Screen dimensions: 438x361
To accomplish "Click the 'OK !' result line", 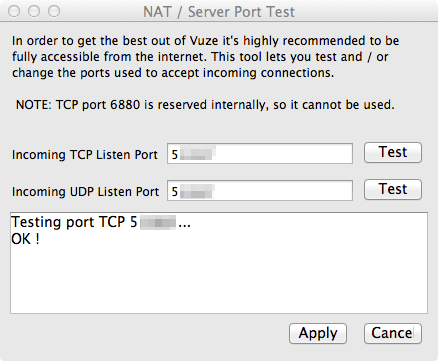I will tap(25, 239).
